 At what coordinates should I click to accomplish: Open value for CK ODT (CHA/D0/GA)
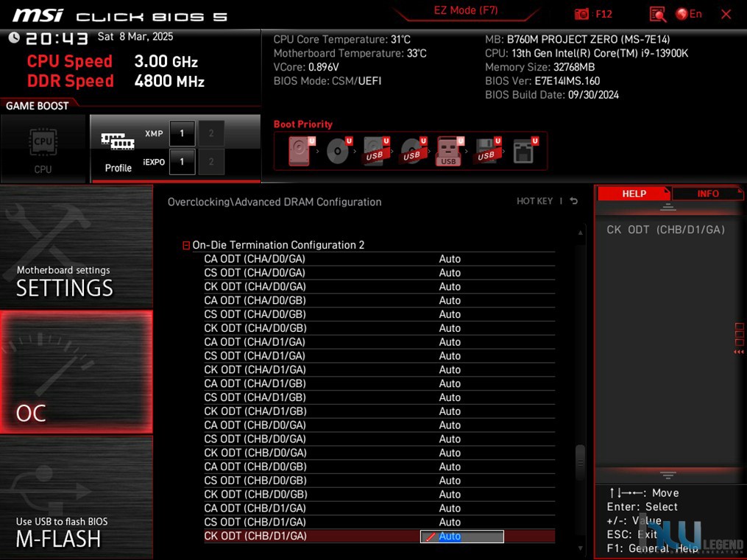450,287
